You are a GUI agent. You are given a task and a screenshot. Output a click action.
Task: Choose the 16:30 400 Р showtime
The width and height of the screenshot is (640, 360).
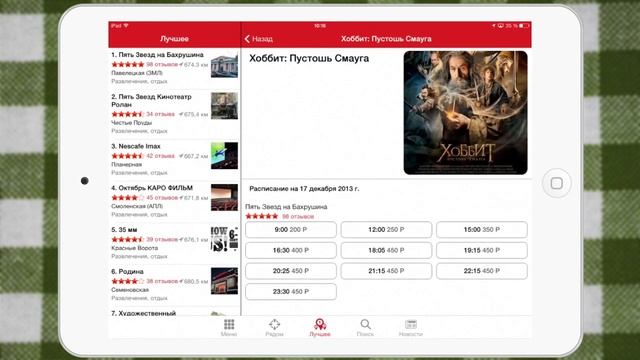click(291, 250)
